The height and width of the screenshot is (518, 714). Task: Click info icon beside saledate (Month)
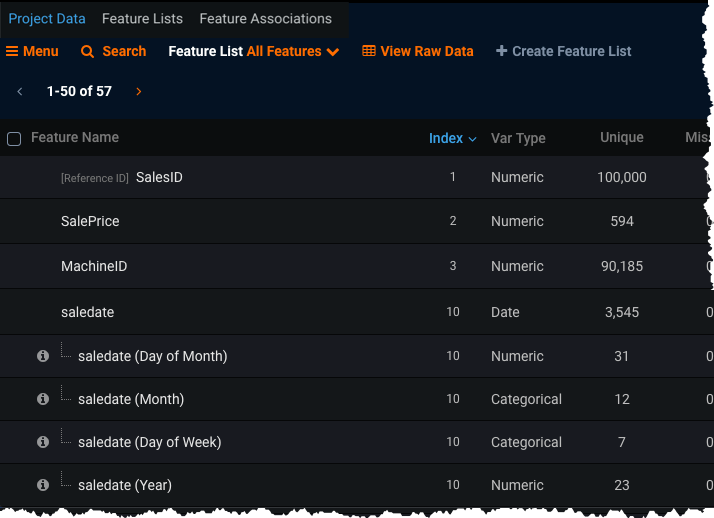[43, 399]
